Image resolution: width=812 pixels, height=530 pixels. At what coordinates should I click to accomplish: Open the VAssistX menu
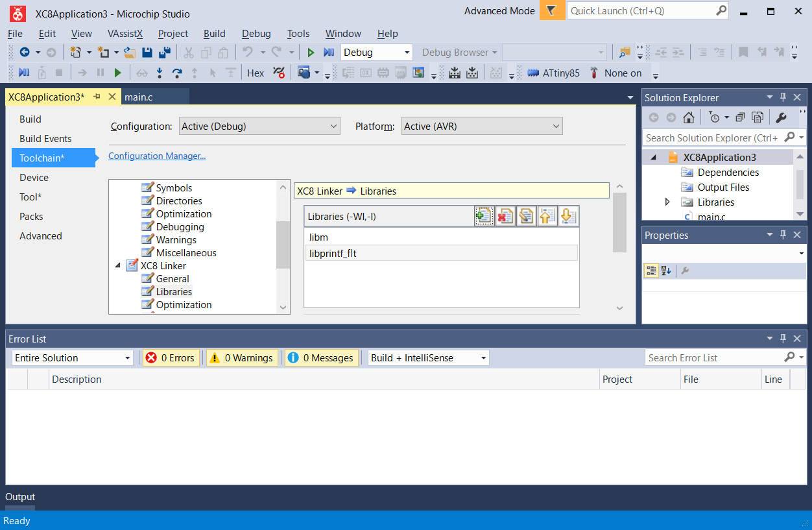click(x=125, y=33)
